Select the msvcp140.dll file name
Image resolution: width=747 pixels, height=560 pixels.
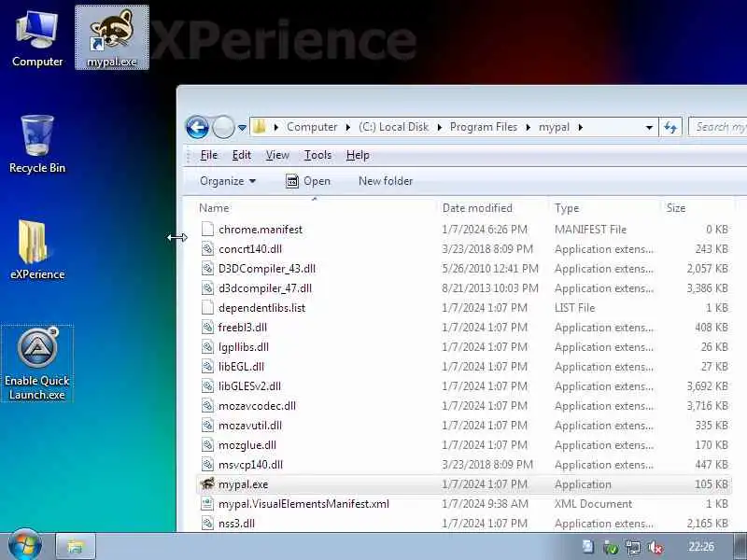250,465
